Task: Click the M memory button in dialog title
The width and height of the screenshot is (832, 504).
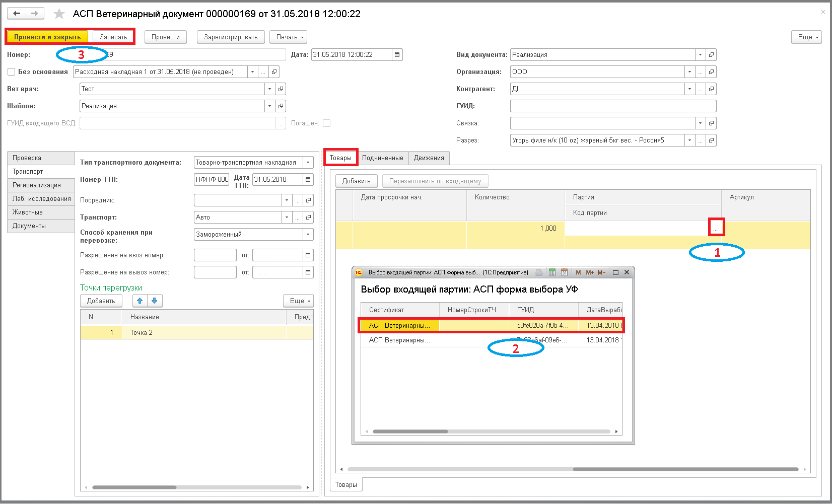Action: click(x=578, y=272)
